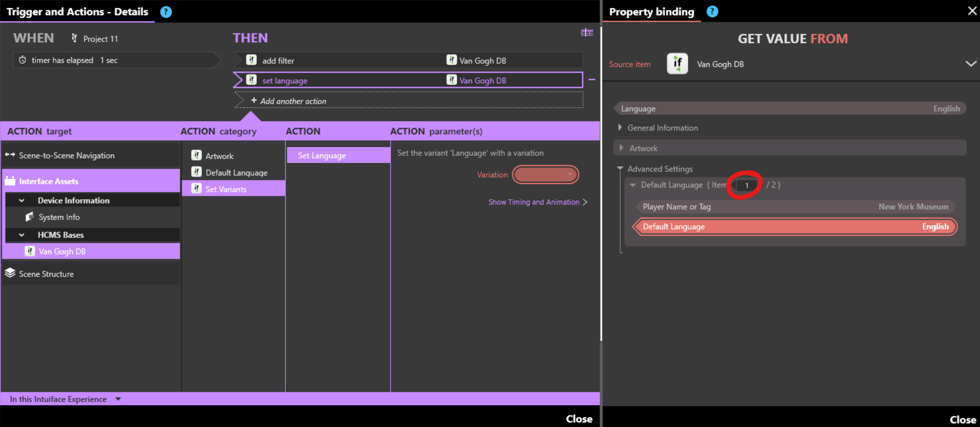Viewport: 980px width, 427px height.
Task: Expand the Artwork section in Property binding
Action: (621, 148)
